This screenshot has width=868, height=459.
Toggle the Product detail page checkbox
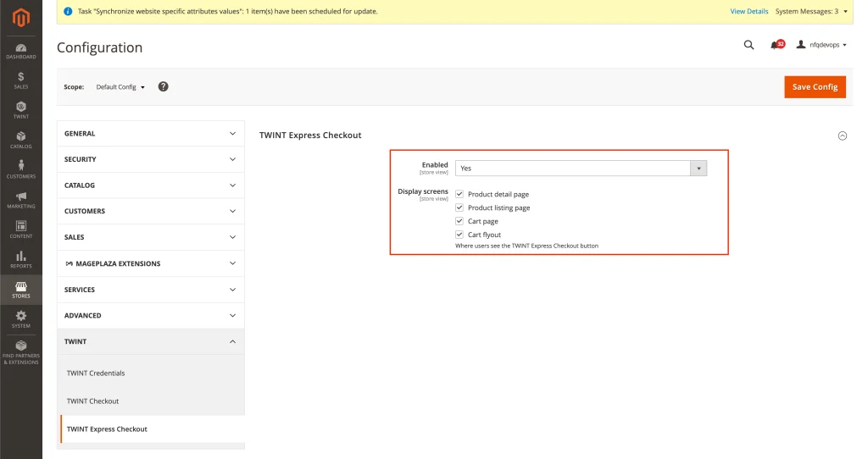[x=459, y=194]
